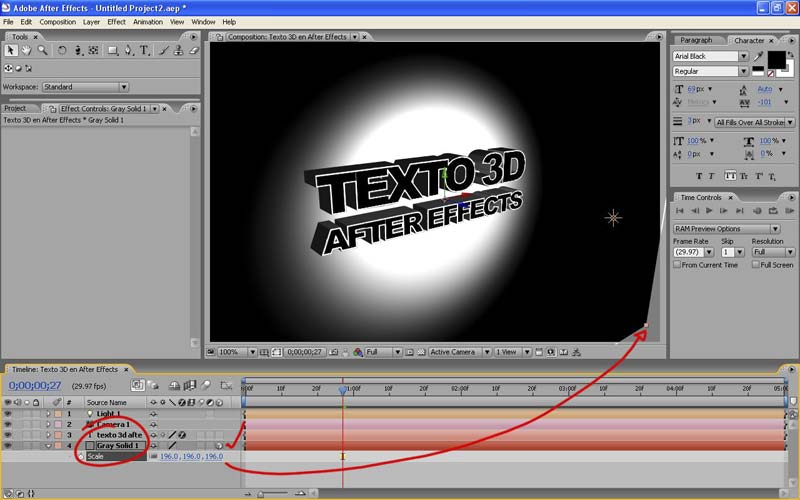Select the Zoom magnifier tool
Viewport: 800px width, 500px height.
(x=42, y=51)
